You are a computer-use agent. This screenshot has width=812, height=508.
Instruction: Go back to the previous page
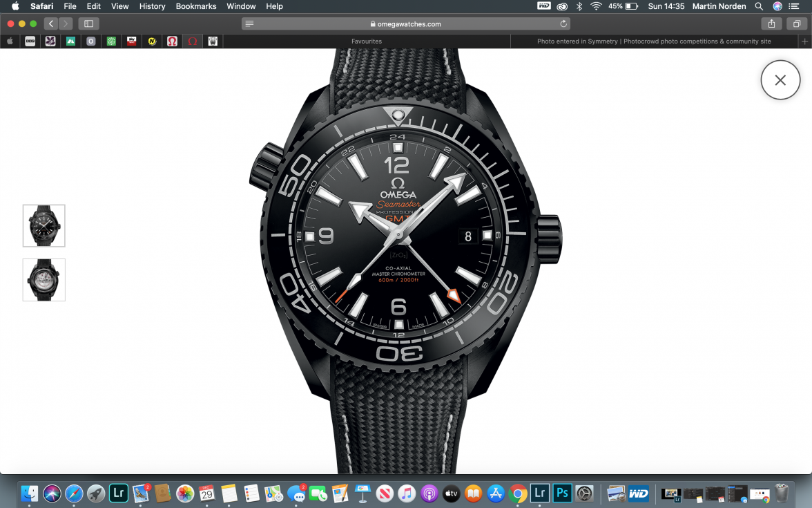pyautogui.click(x=51, y=23)
